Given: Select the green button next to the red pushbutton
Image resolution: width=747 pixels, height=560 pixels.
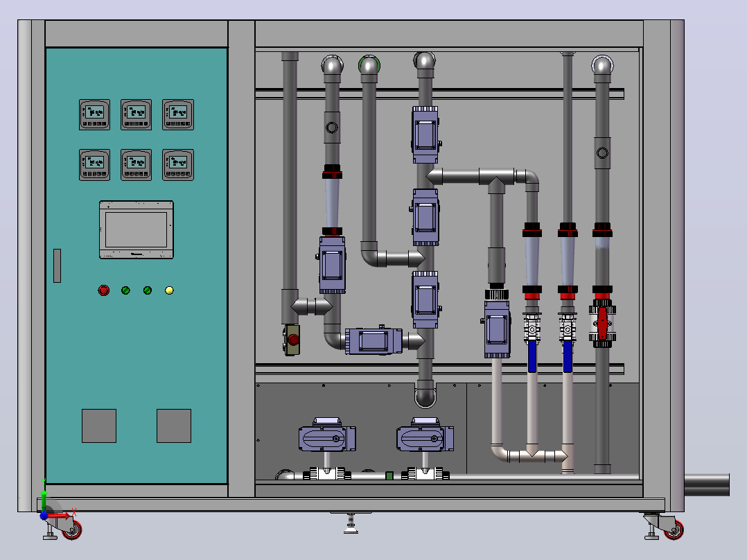Looking at the screenshot, I should (x=126, y=290).
